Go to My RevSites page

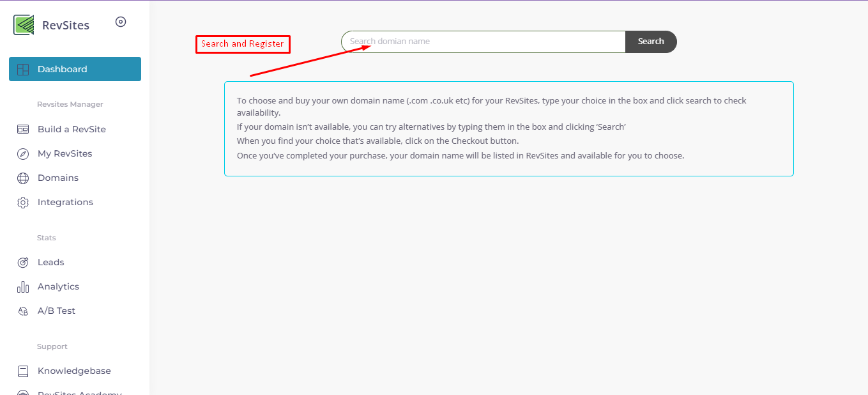coord(65,153)
